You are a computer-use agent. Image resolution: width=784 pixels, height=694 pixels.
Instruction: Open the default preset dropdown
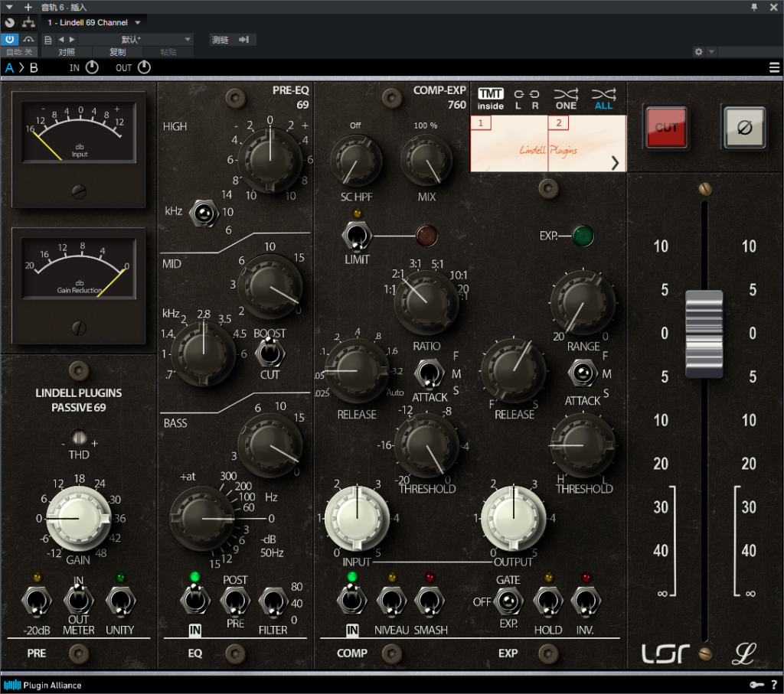coord(135,40)
